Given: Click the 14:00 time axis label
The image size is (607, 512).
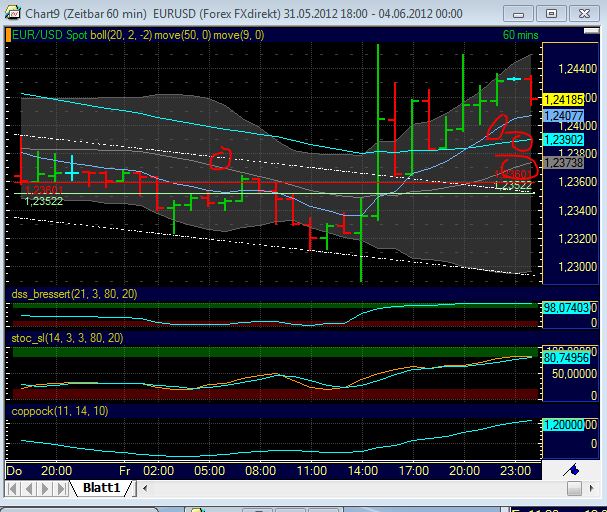Looking at the screenshot, I should (363, 471).
